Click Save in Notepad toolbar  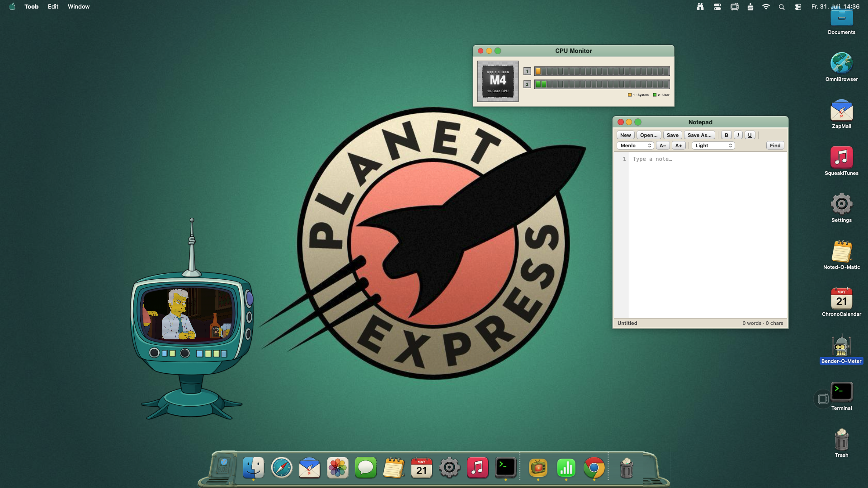[672, 135]
